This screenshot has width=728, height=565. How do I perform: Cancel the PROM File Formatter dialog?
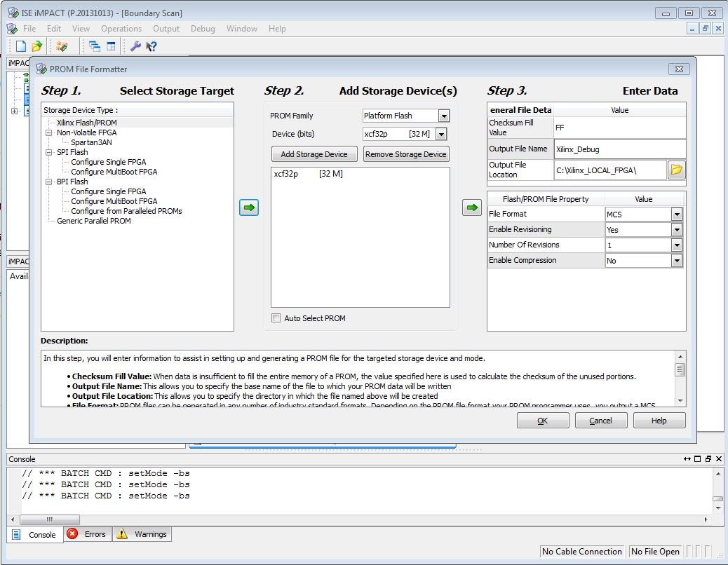tap(601, 421)
